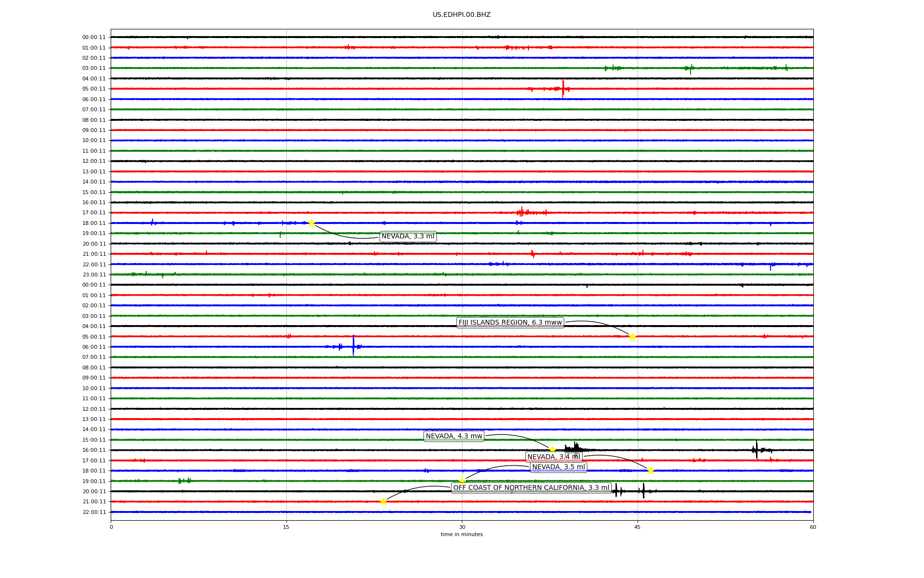The height and width of the screenshot is (578, 924).
Task: Click the black burst following the NEVADA 4.3 star
Action: pos(574,448)
